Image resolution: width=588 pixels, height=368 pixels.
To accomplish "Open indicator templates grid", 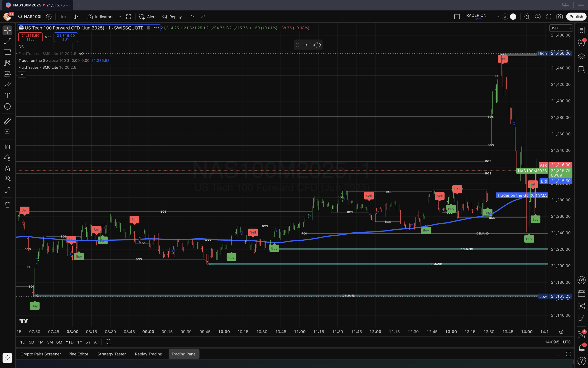I will [x=128, y=17].
